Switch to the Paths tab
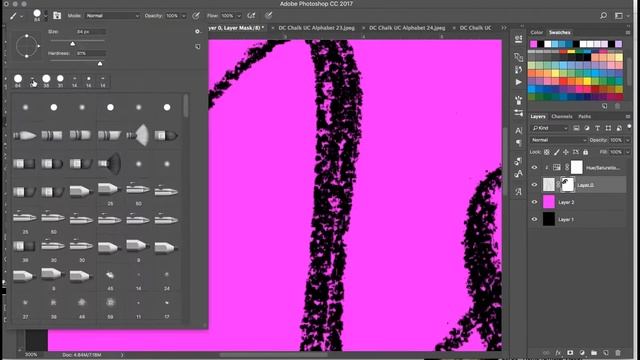Image resolution: width=640 pixels, height=360 pixels. (x=584, y=116)
